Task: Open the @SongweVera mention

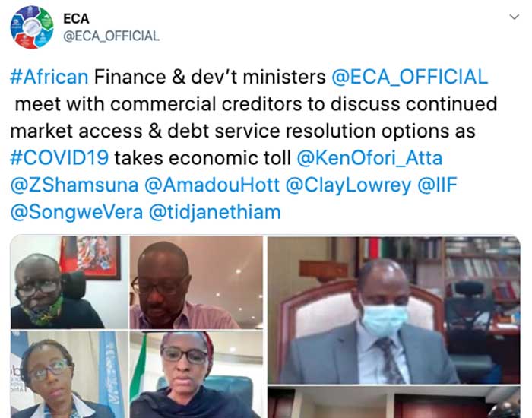Action: tap(77, 213)
